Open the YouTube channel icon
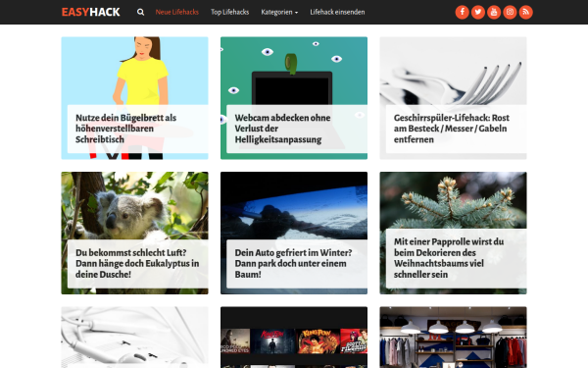The height and width of the screenshot is (368, 588). pyautogui.click(x=494, y=12)
